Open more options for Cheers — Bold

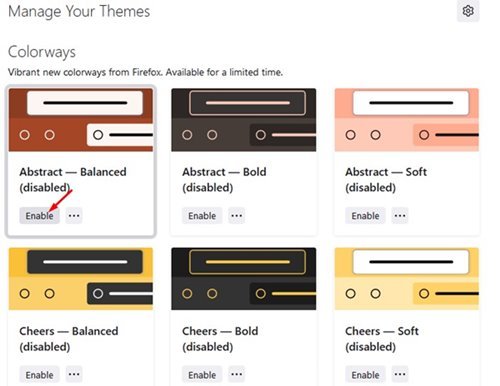pos(237,375)
